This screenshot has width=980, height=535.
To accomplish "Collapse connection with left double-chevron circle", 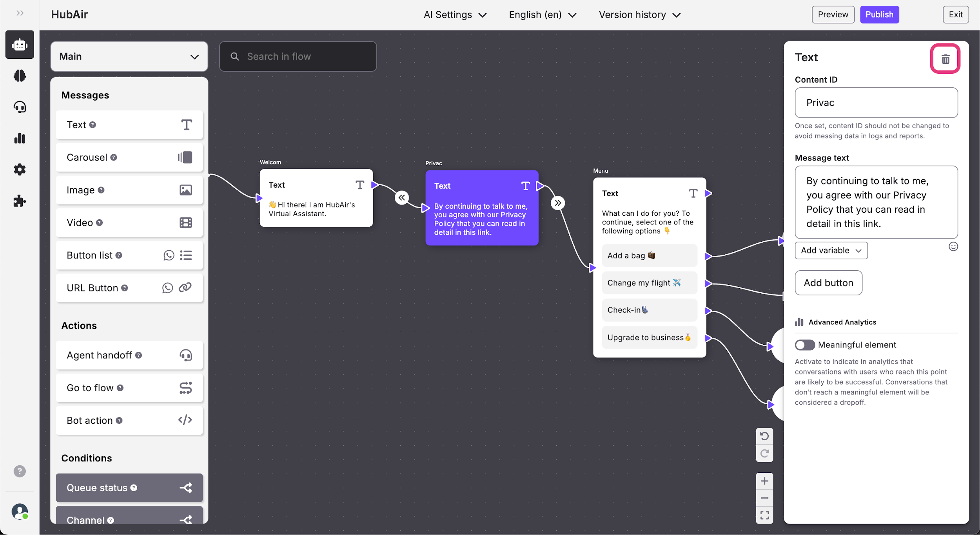I will (402, 198).
